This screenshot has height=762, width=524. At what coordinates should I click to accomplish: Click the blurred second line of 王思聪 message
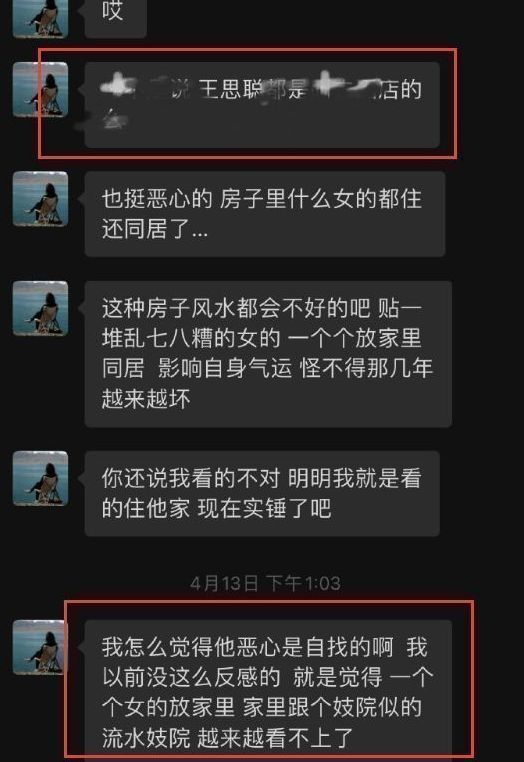tap(113, 120)
